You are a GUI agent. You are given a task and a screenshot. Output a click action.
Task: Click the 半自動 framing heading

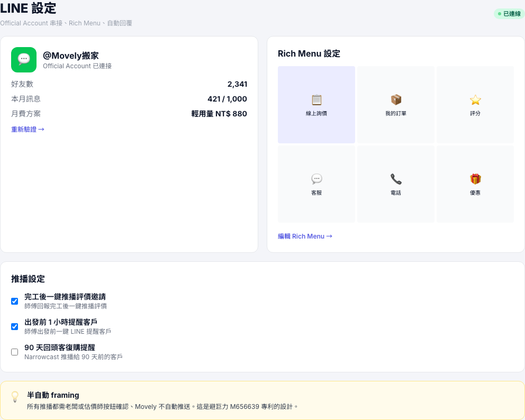coord(53,395)
